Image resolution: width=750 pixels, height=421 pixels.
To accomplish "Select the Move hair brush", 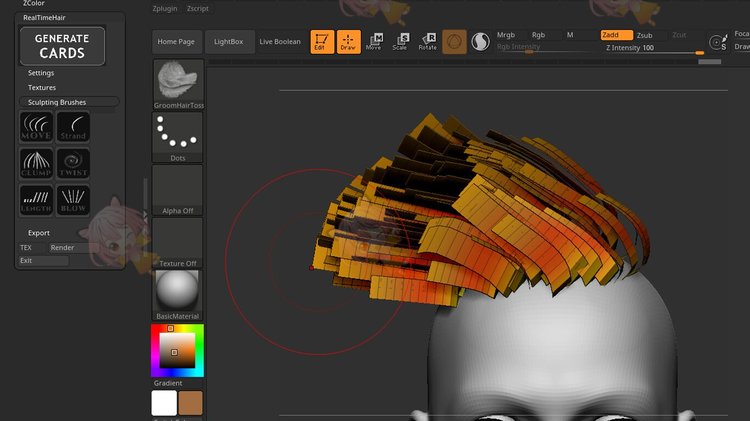I will tap(36, 127).
